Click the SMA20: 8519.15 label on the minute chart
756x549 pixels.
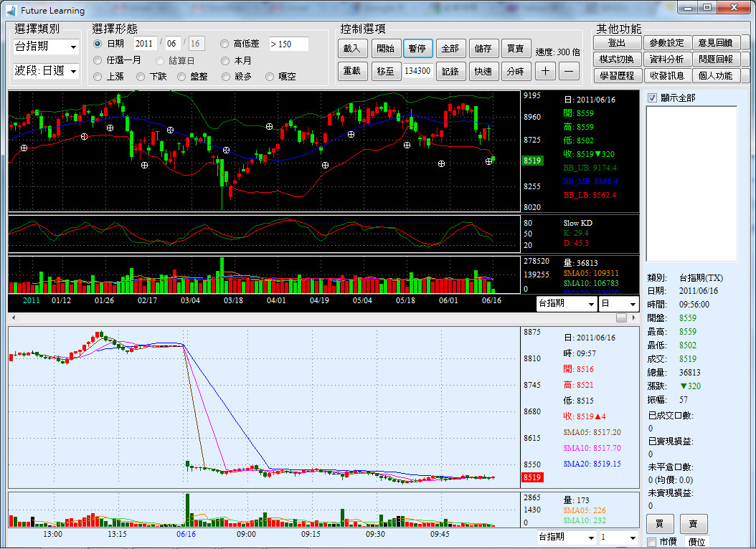[592, 464]
